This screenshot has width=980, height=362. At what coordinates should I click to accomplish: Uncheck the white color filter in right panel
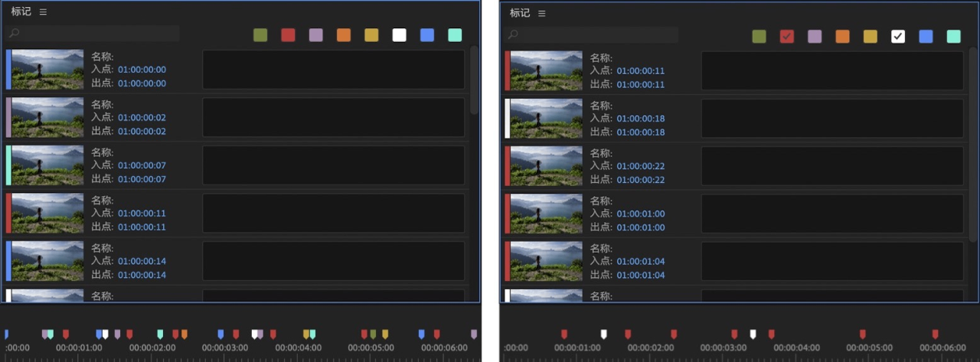[898, 36]
